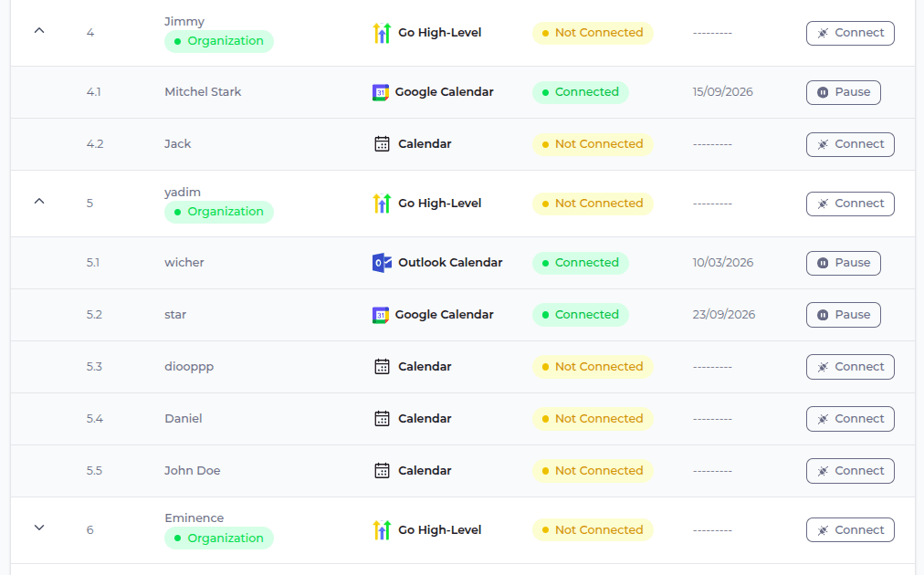Click the Go High-Level icon in yadim row

click(382, 204)
